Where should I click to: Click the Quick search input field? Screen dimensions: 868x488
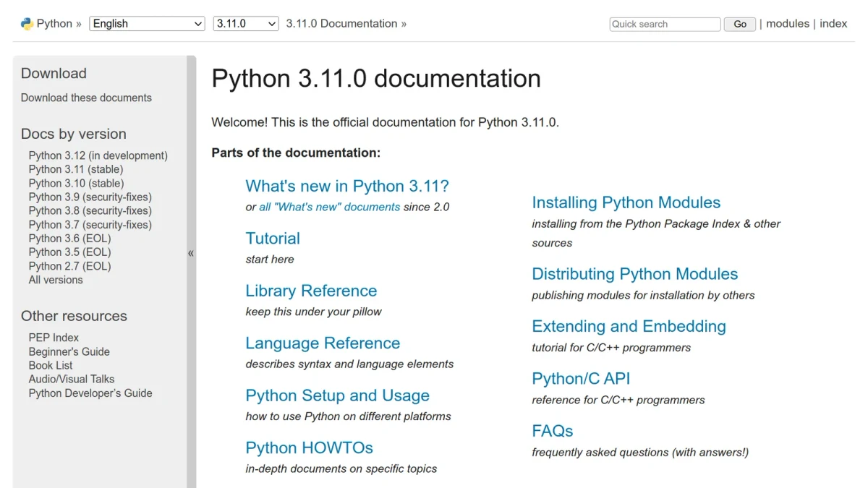pyautogui.click(x=665, y=24)
